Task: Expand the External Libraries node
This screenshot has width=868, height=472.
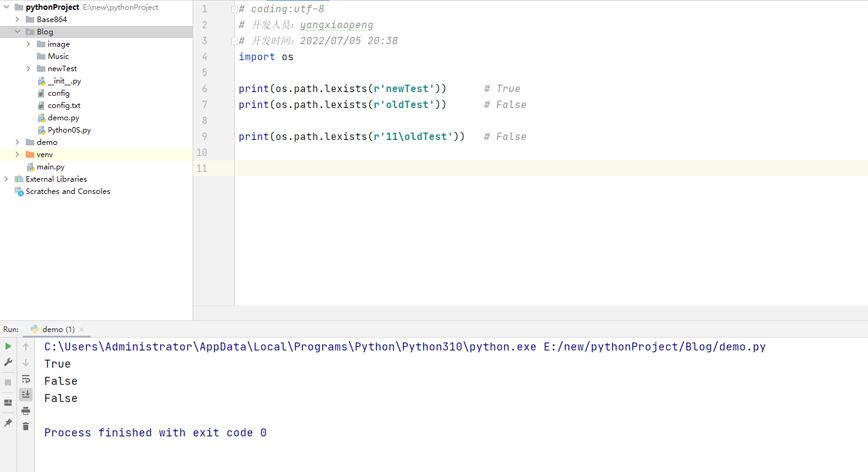Action: tap(7, 179)
